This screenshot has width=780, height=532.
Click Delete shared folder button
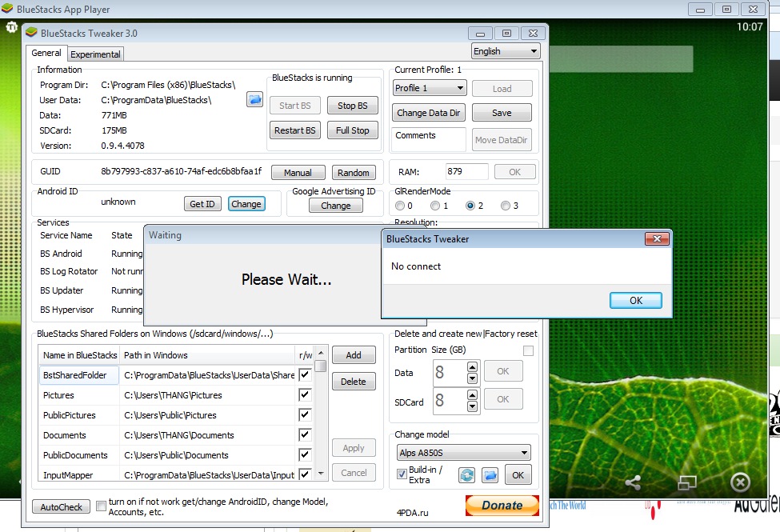pyautogui.click(x=354, y=382)
